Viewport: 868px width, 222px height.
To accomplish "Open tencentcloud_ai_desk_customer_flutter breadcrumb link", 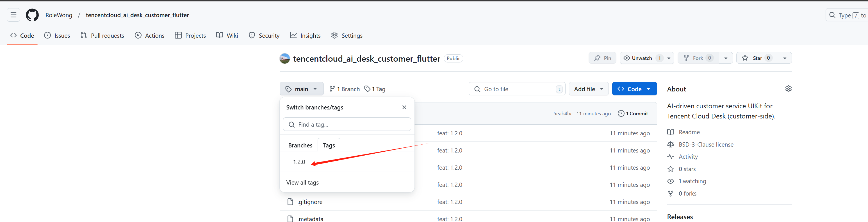I will (x=137, y=15).
